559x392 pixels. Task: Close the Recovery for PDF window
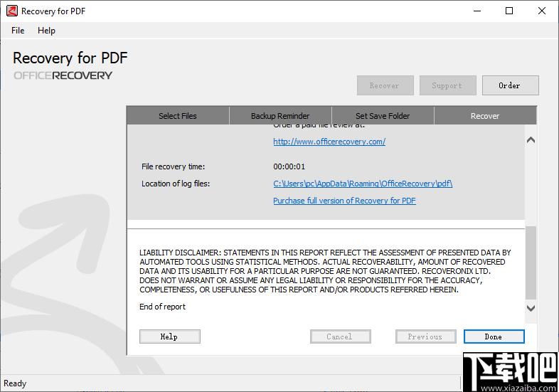tap(541, 11)
